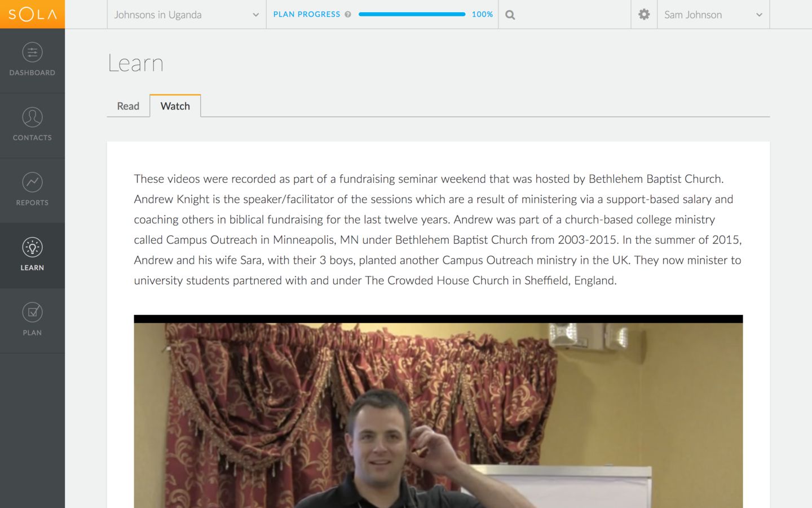This screenshot has height=508, width=812.
Task: Click the magnifying glass search icon
Action: [x=510, y=15]
